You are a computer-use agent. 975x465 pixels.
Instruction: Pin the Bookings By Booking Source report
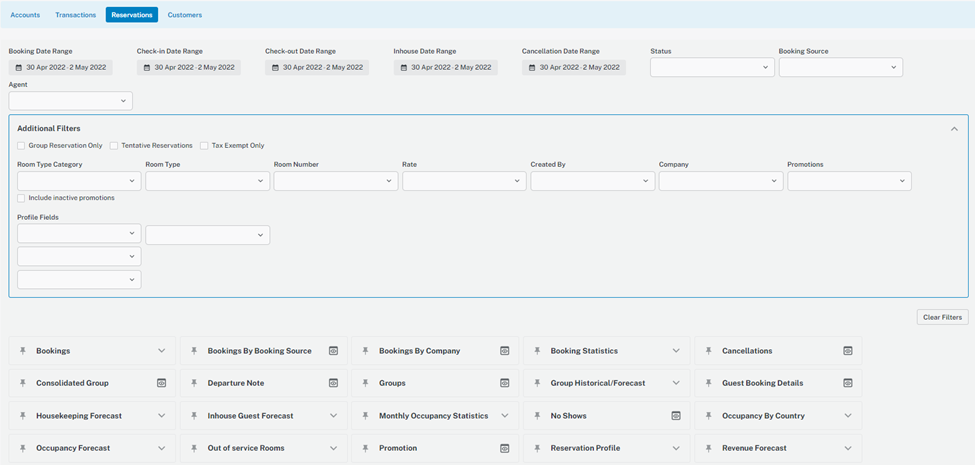coord(194,351)
